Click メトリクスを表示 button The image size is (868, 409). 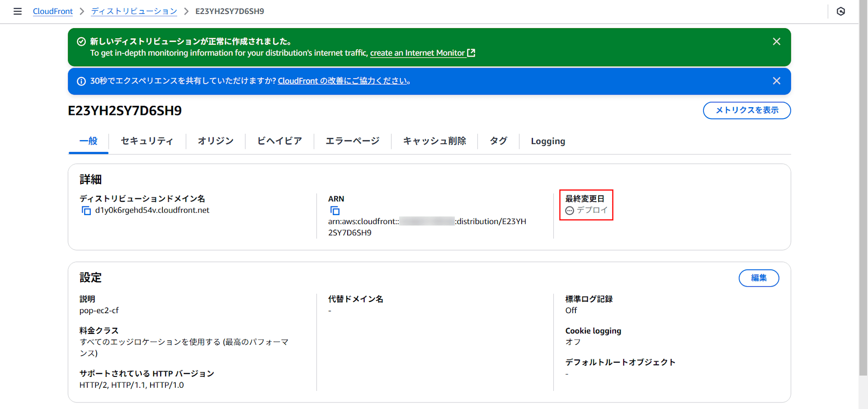[747, 110]
